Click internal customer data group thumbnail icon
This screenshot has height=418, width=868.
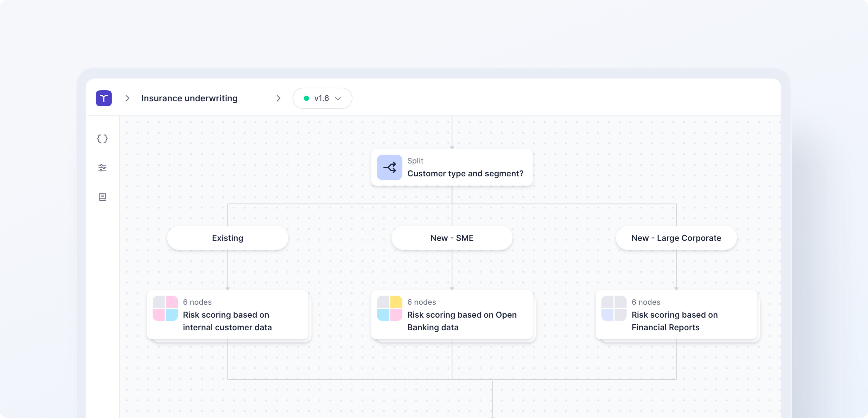(x=165, y=308)
